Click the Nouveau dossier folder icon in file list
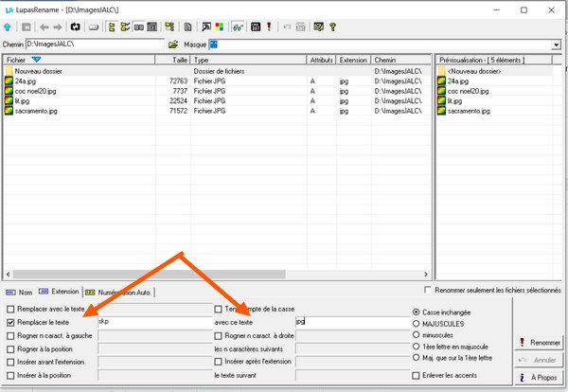The image size is (568, 392). click(9, 71)
